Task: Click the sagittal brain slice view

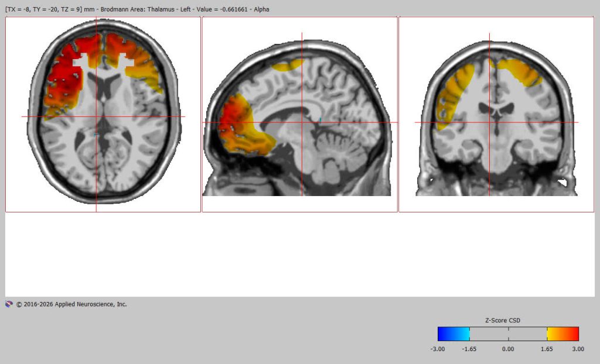Action: point(299,114)
